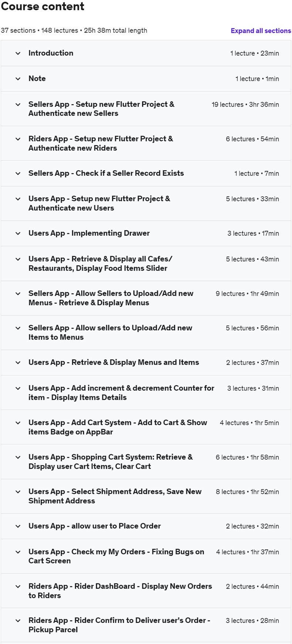
Task: Expand Add Cart System - Add to Cart section
Action: tap(118, 427)
